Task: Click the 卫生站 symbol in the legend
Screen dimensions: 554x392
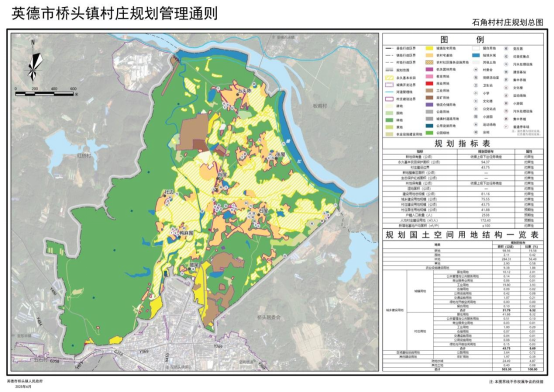Action: click(476, 85)
